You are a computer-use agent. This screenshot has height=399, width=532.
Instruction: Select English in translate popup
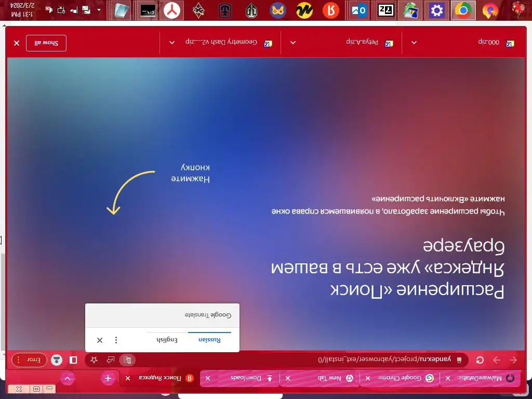pyautogui.click(x=167, y=340)
